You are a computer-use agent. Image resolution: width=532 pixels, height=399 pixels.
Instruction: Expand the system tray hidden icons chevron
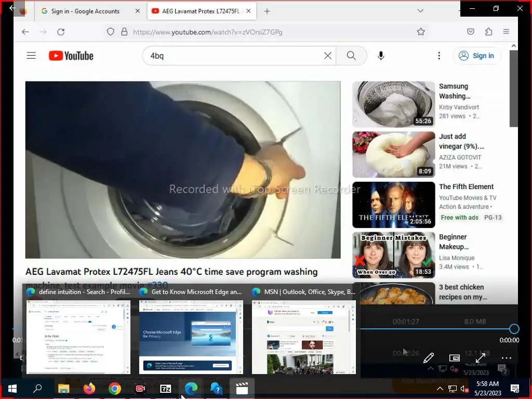pyautogui.click(x=440, y=389)
